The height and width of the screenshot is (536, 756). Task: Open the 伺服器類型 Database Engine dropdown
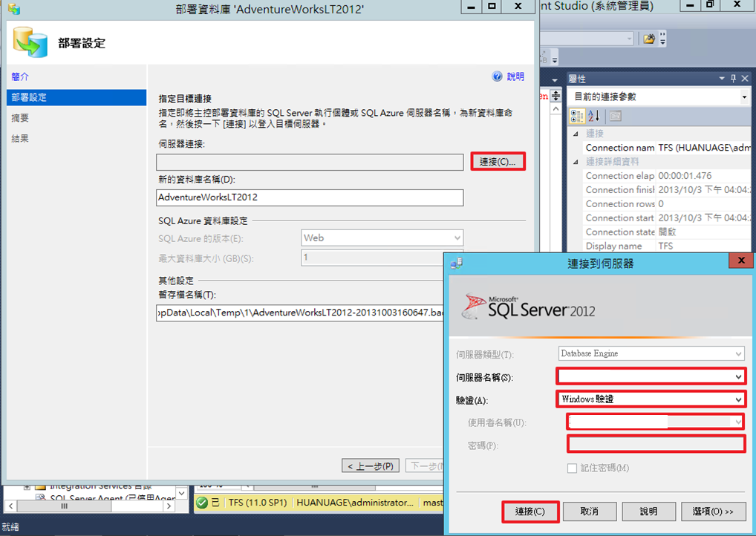coord(651,354)
